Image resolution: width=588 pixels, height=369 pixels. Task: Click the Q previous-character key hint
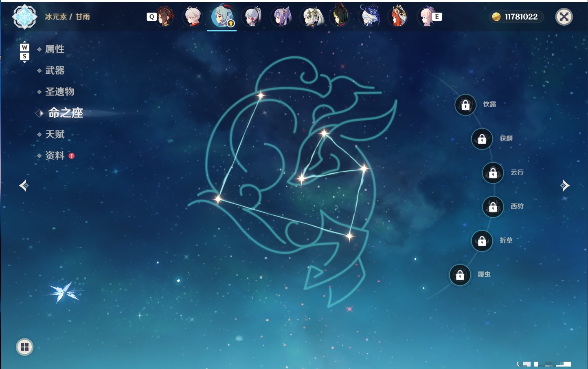tap(151, 17)
